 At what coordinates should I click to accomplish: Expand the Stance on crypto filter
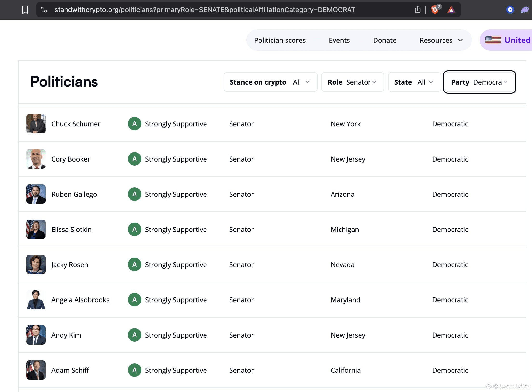coord(270,82)
